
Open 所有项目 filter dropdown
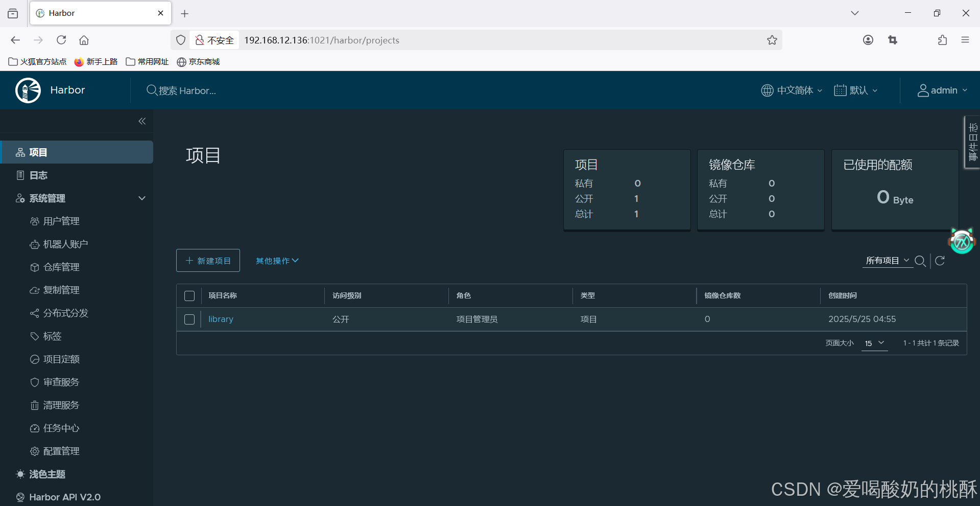click(888, 261)
